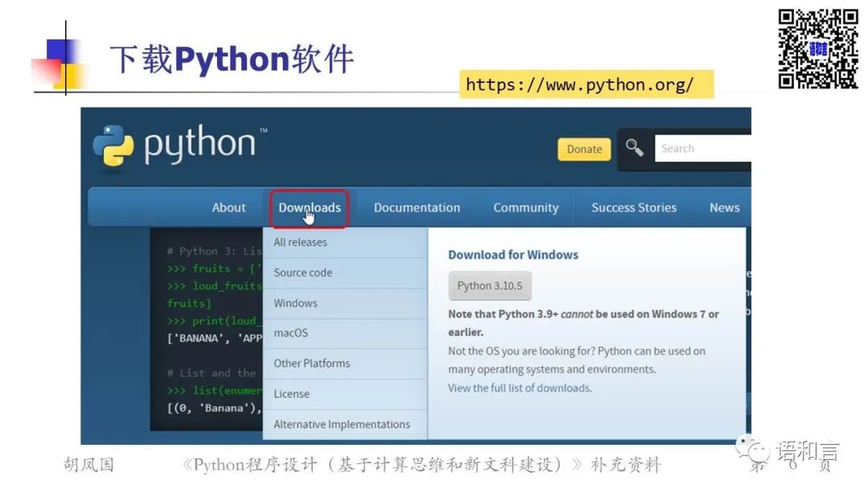Download using the Python 3.10.5 button
Viewport: 868px width, 489px height.
coord(490,286)
